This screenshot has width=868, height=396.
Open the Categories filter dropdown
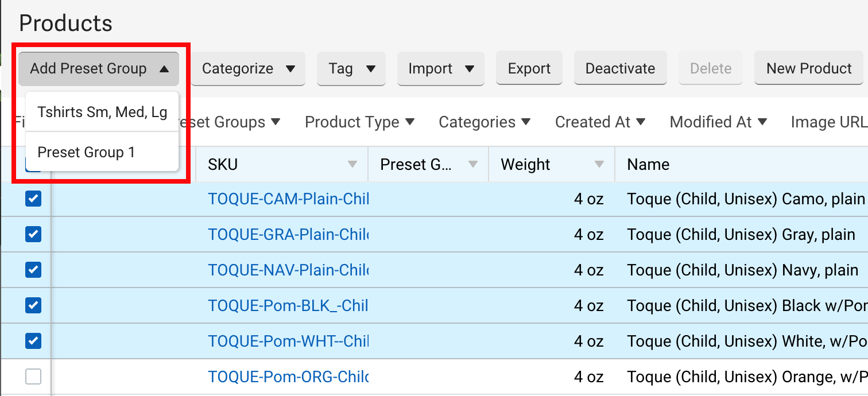tap(484, 122)
